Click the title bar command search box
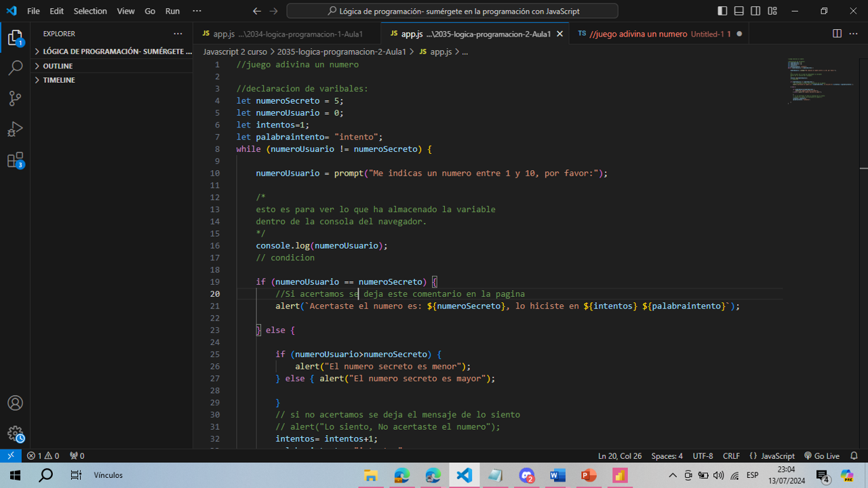 click(452, 11)
